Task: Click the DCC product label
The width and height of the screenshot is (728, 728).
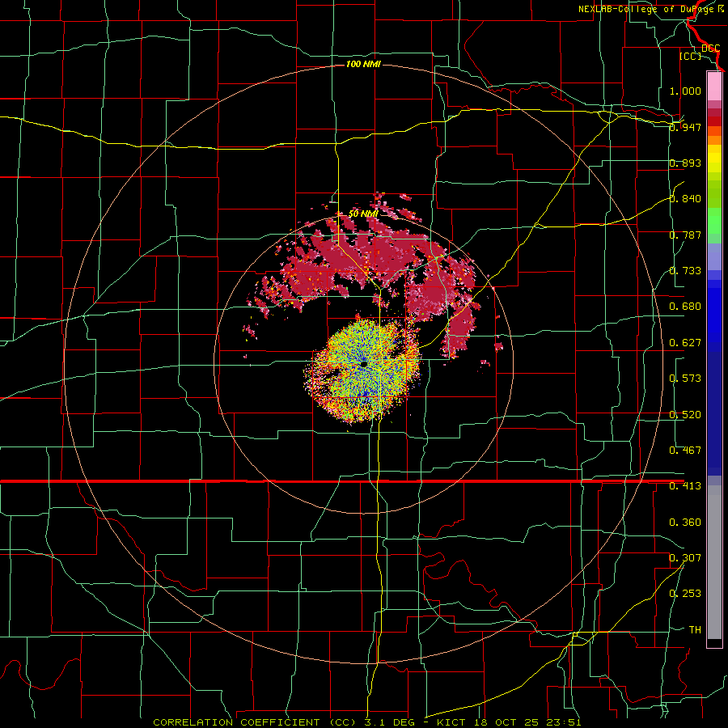Action: coord(710,48)
